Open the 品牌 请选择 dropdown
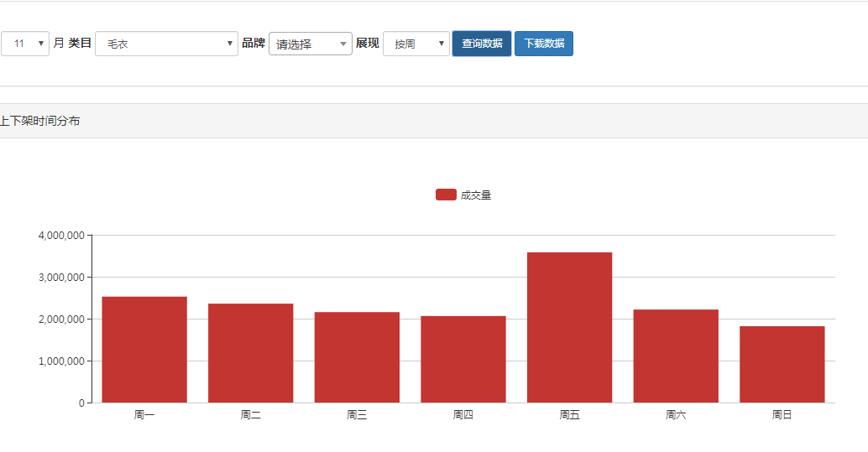This screenshot has width=868, height=452. [x=310, y=44]
